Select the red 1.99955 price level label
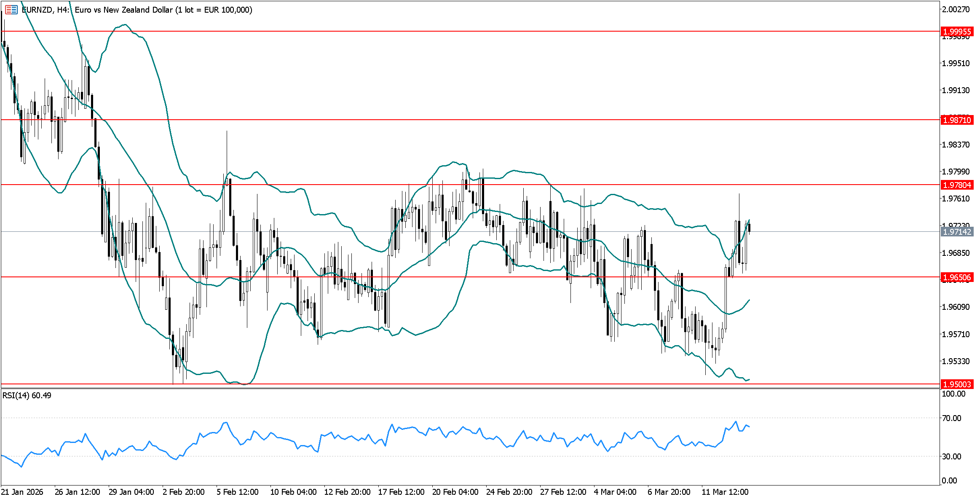Screen dimensions: 980x499 tap(956, 32)
